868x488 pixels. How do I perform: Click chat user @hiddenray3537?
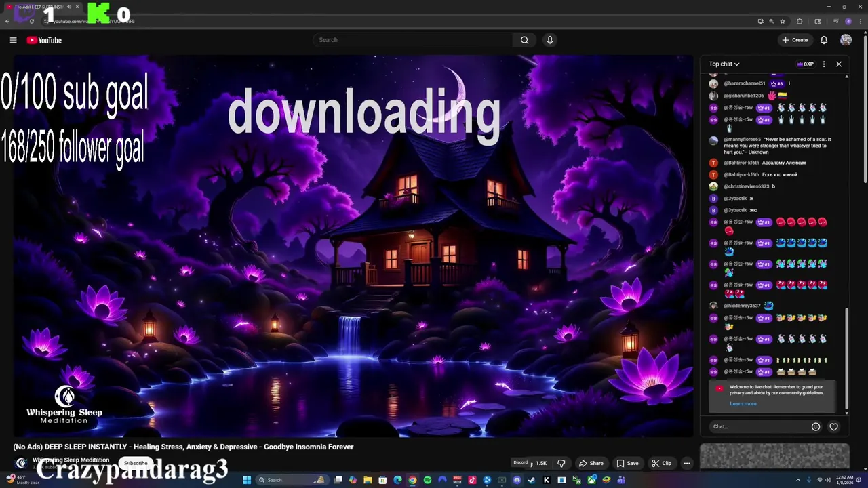pyautogui.click(x=742, y=306)
